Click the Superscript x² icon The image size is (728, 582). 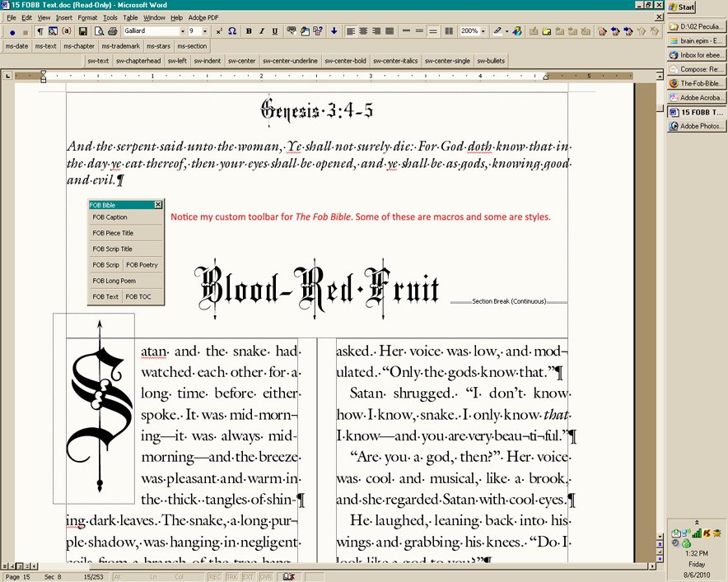(219, 31)
